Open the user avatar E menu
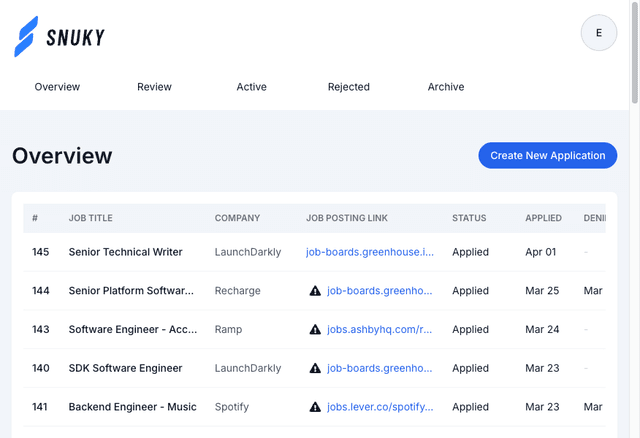 pyautogui.click(x=599, y=33)
